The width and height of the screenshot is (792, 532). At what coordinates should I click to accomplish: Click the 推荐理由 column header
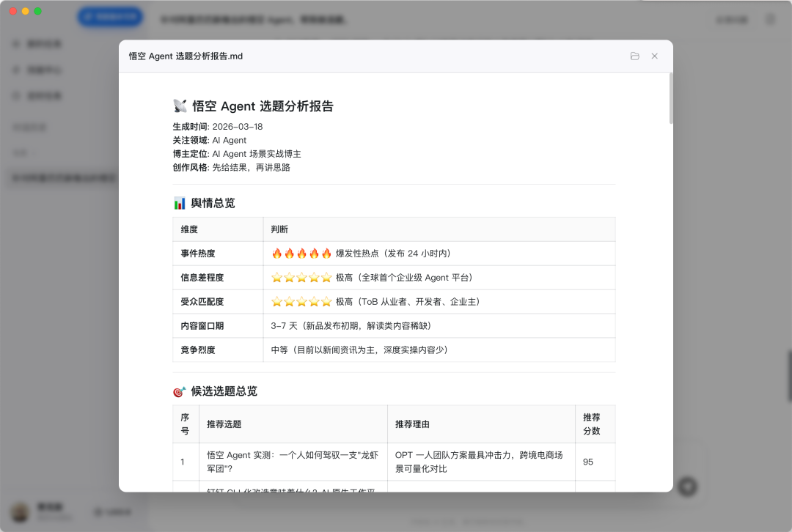pos(412,424)
